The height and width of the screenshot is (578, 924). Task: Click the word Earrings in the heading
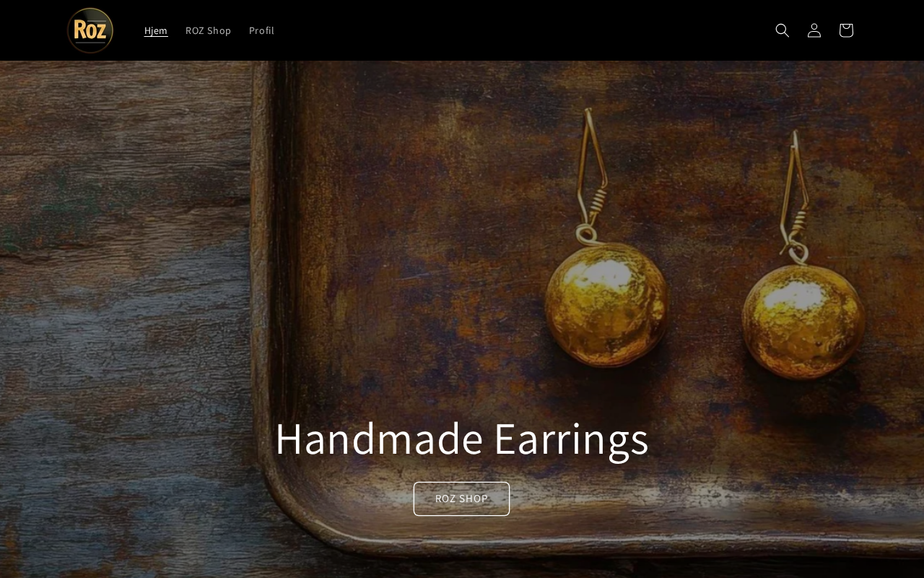[571, 439]
